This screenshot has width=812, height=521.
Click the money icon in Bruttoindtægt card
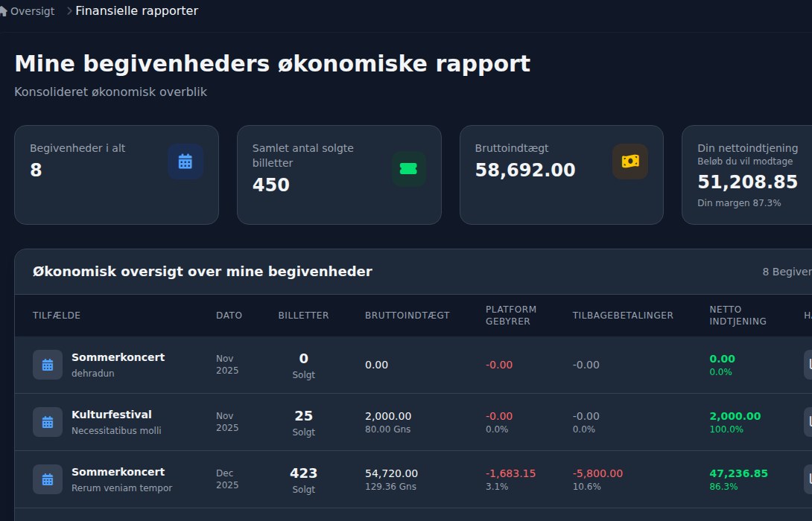(x=630, y=162)
